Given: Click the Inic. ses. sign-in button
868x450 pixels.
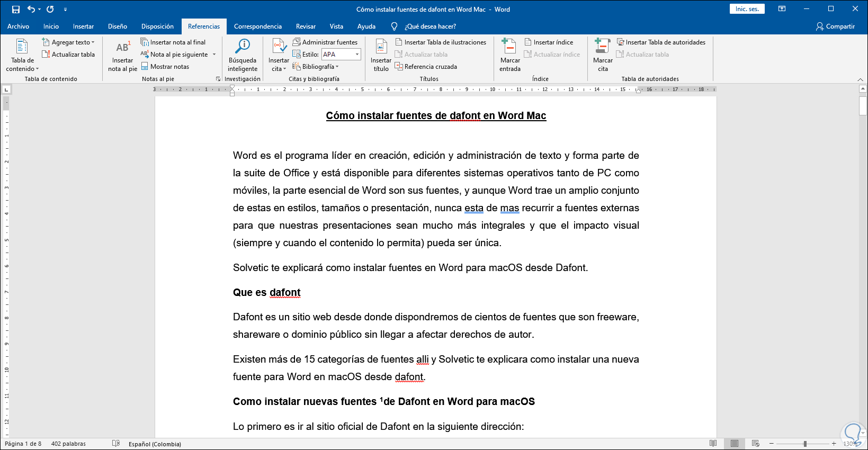Looking at the screenshot, I should click(x=747, y=9).
